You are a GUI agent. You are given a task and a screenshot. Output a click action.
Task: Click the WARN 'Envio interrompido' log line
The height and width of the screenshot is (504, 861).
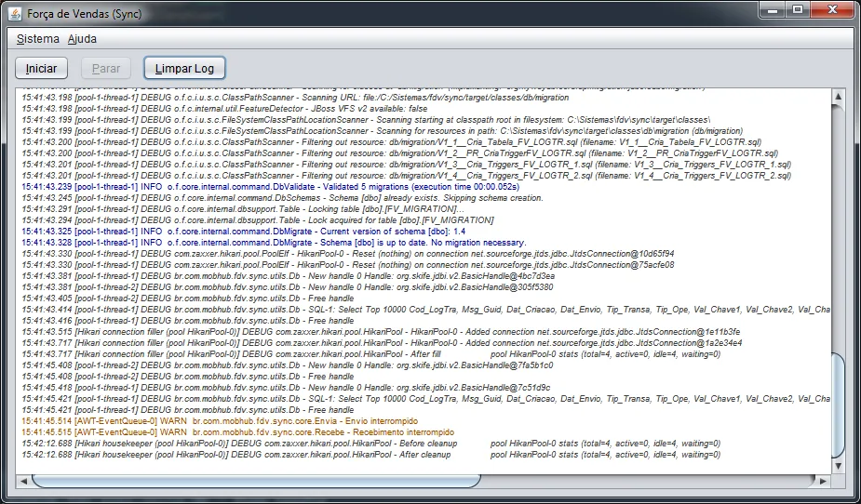220,421
